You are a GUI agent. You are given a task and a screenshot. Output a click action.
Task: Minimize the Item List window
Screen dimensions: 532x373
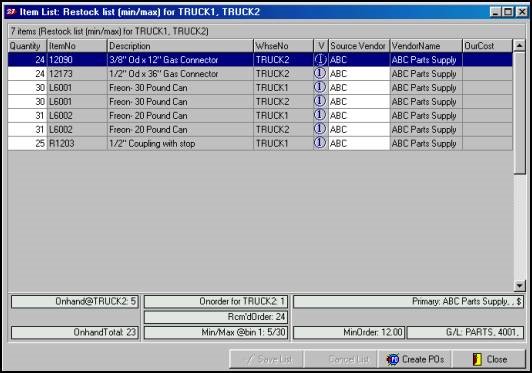[496, 12]
